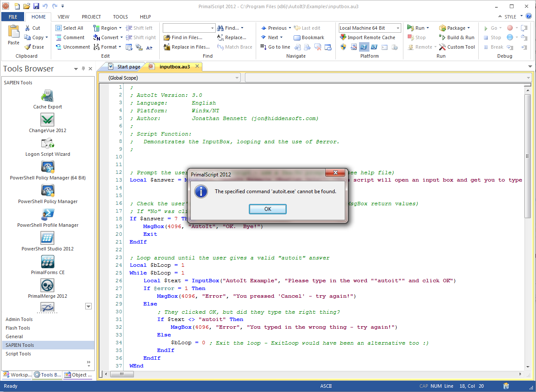Click the Open folder icon in quick access toolbar
This screenshot has width=536, height=392.
[x=26, y=6]
